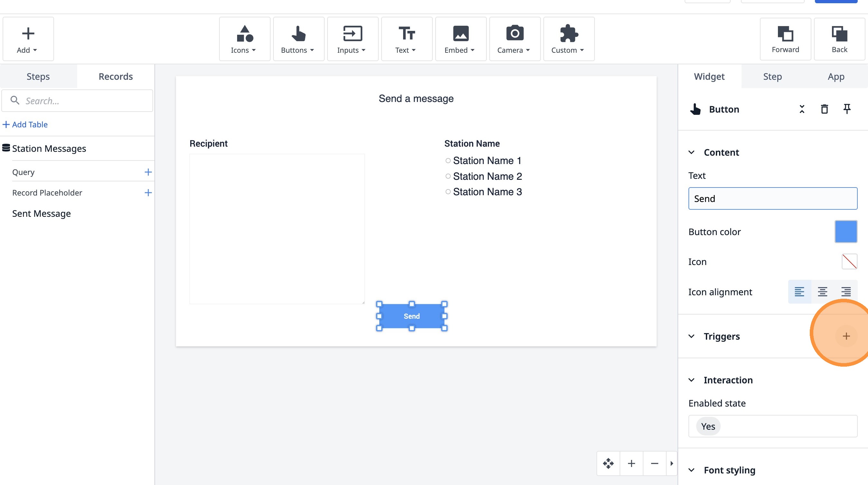The height and width of the screenshot is (485, 868).
Task: Click the fit-to-screen move icon
Action: 608,463
